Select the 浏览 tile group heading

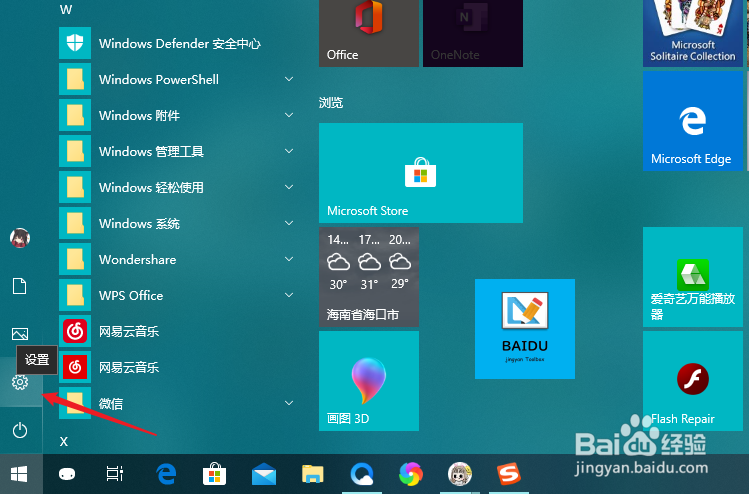(331, 103)
